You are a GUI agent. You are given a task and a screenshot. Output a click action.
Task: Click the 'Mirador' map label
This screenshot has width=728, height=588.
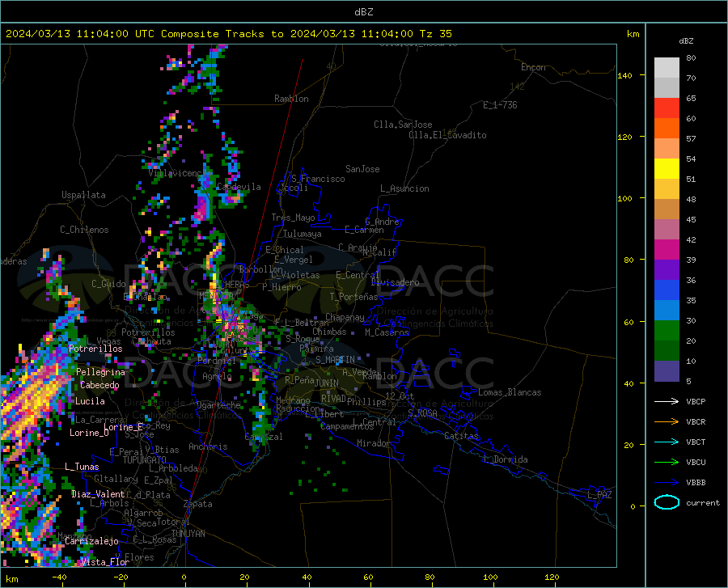point(374,443)
